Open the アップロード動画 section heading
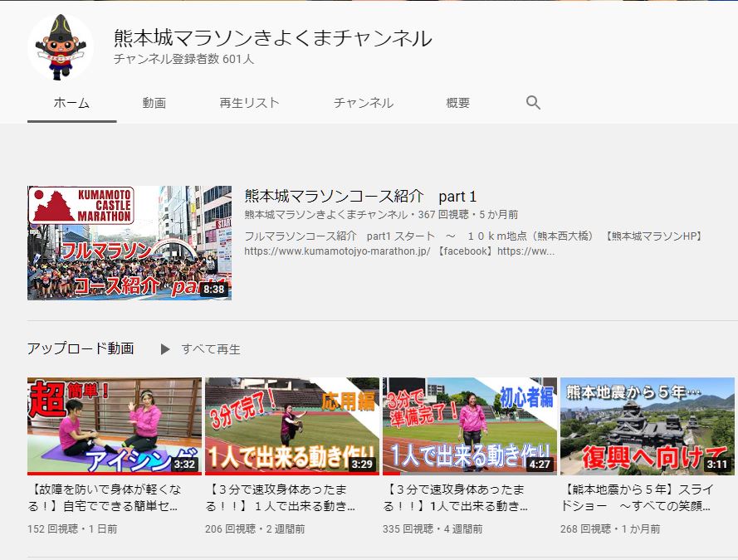The width and height of the screenshot is (738, 560). pyautogui.click(x=81, y=348)
